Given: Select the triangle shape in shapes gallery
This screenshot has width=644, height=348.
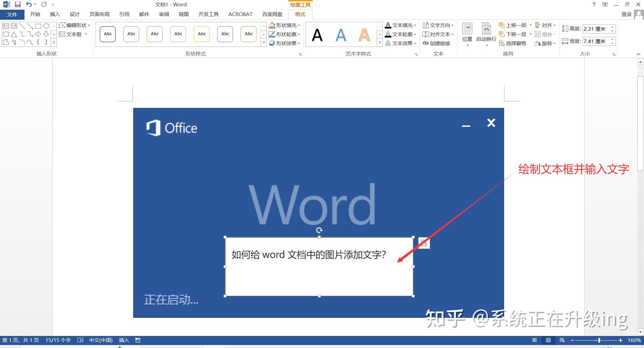Looking at the screenshot, I should tap(14, 34).
